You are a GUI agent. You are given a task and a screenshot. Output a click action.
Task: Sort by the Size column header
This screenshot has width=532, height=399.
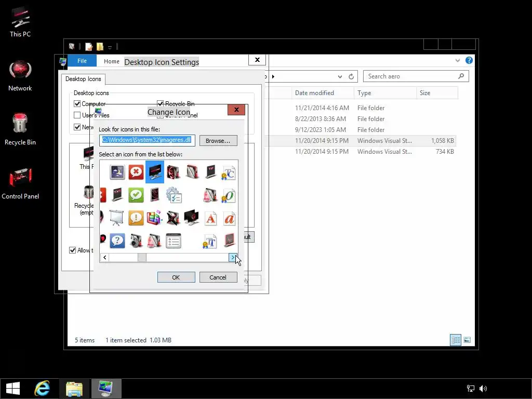(x=437, y=93)
